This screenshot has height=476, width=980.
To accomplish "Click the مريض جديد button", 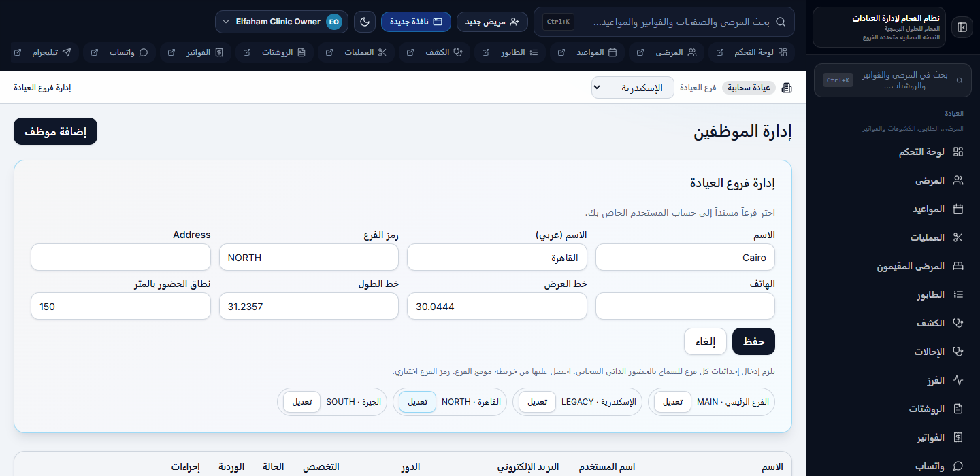I will [492, 22].
